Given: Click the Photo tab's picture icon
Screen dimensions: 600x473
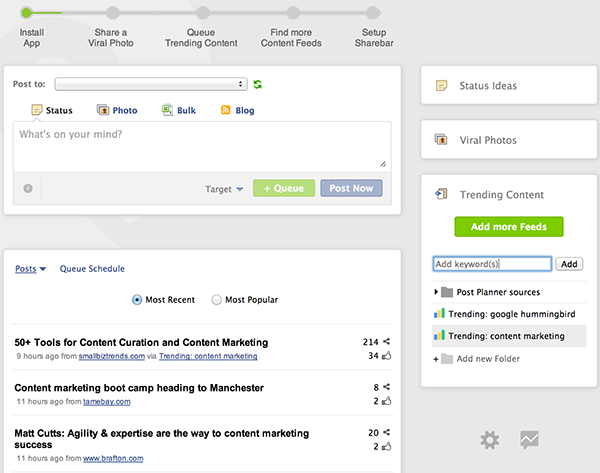Looking at the screenshot, I should [x=103, y=110].
